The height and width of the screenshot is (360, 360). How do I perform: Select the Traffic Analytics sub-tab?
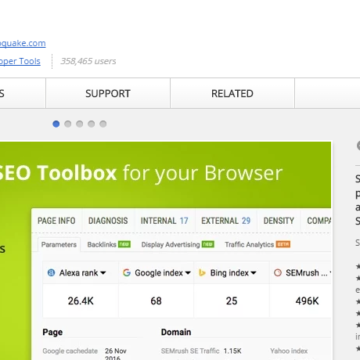tap(249, 245)
